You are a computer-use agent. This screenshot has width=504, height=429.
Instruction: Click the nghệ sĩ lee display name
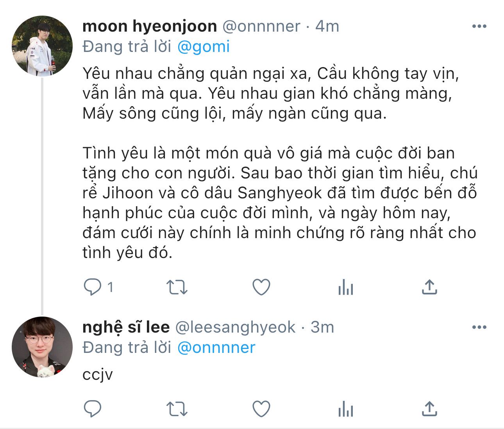(126, 327)
